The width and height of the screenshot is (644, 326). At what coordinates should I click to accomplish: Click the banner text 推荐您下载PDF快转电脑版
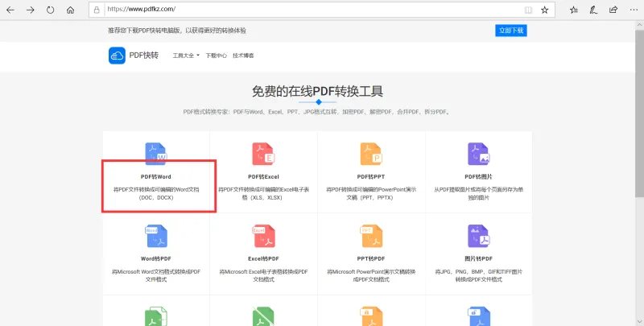click(x=177, y=31)
